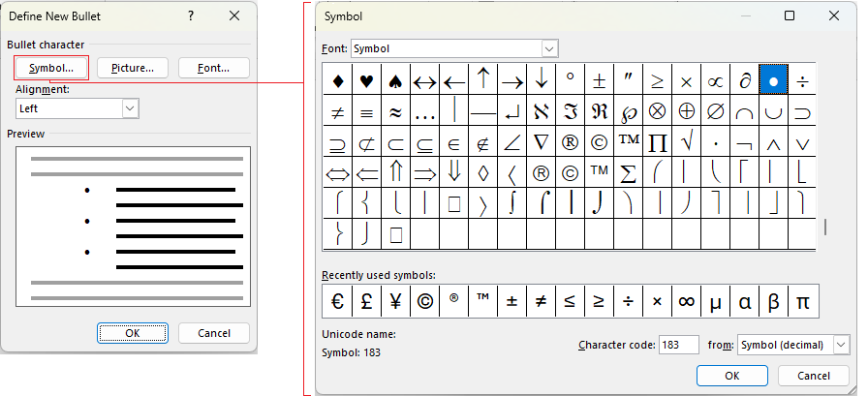Confirm with OK in Define New Bullet dialog

[133, 333]
